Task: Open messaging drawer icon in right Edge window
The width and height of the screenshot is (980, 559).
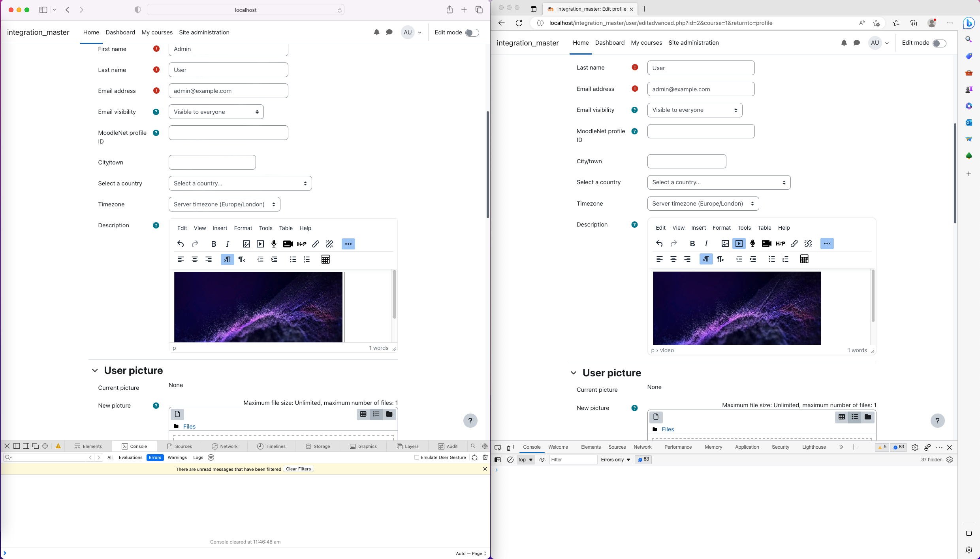Action: [x=856, y=43]
